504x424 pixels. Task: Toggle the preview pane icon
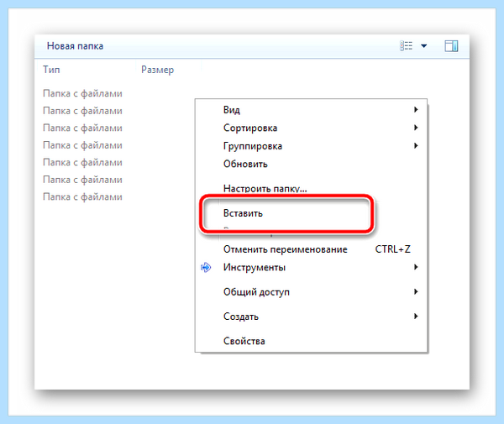[451, 46]
